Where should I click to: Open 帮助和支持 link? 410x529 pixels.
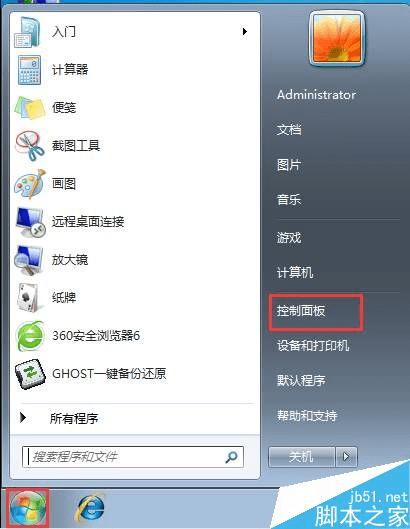[x=307, y=415]
